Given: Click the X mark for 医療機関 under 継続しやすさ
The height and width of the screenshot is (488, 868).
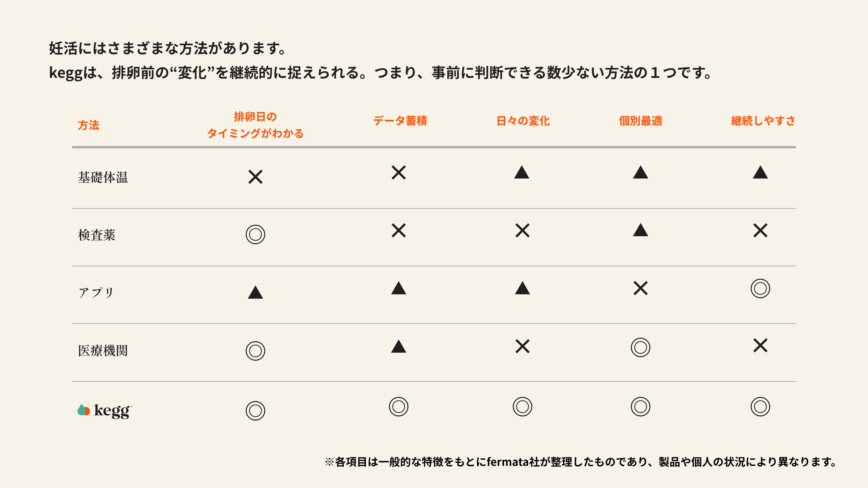Looking at the screenshot, I should (760, 346).
